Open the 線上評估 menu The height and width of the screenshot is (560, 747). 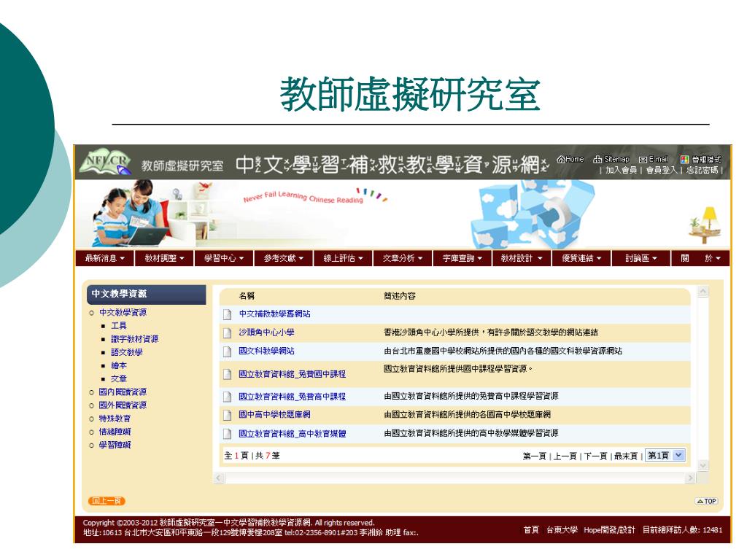pos(343,258)
